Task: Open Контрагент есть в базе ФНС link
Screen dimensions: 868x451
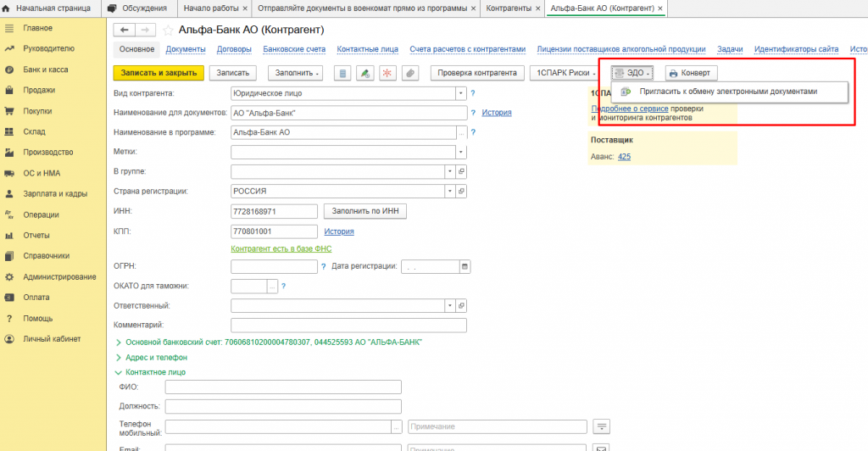Action: coord(281,249)
